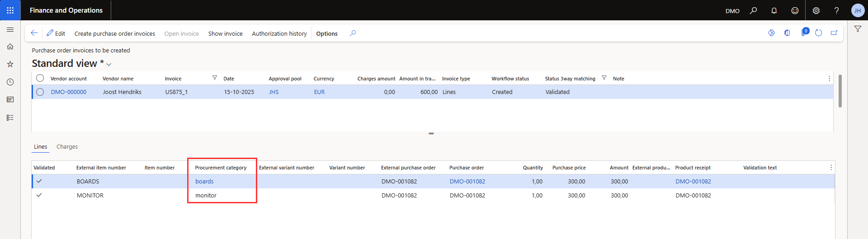
Task: Open filter pane funnel icon at right
Action: (858, 29)
